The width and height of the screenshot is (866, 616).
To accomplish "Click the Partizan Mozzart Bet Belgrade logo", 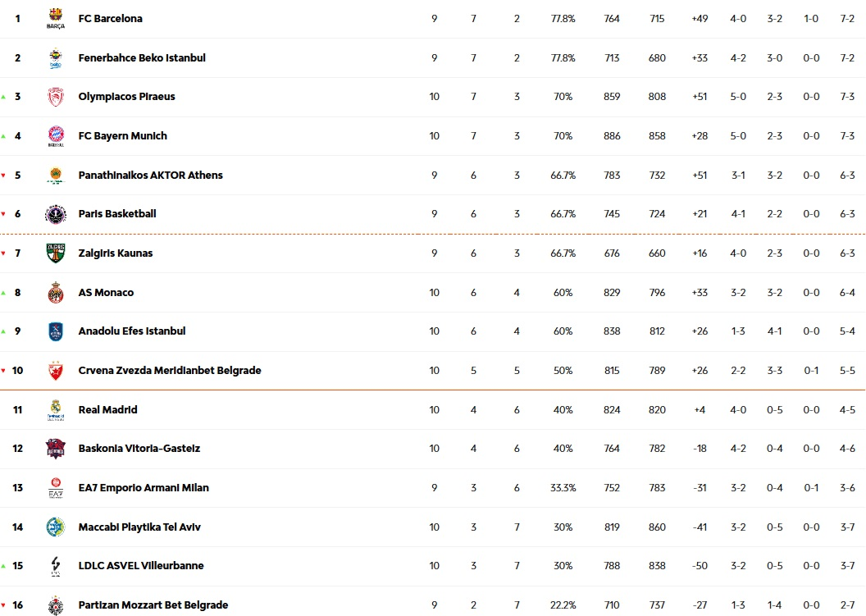I will [56, 605].
